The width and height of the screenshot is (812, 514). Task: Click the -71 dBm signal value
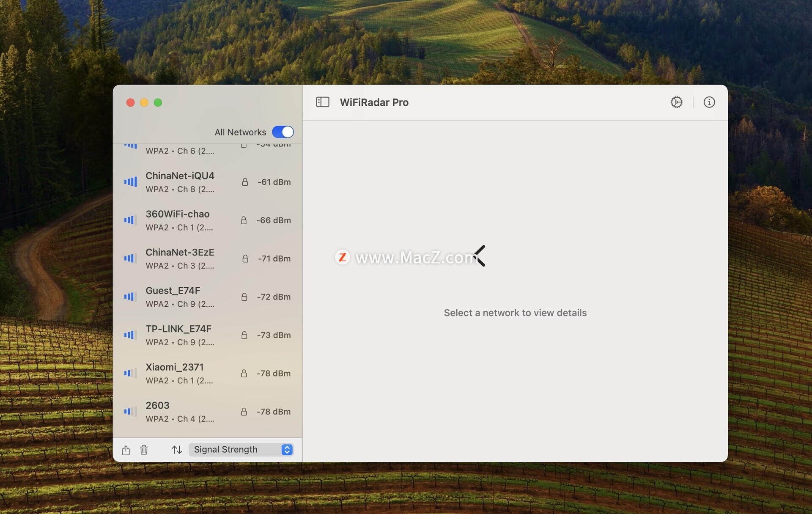pos(274,258)
